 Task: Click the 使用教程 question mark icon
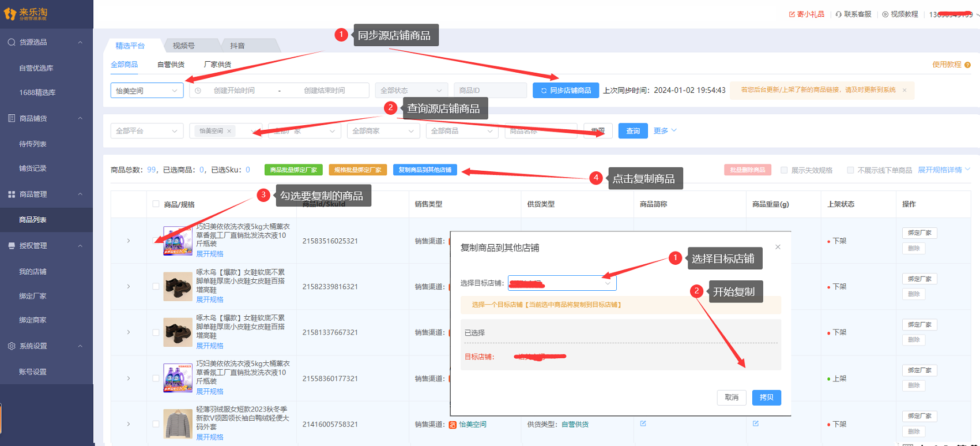(968, 65)
